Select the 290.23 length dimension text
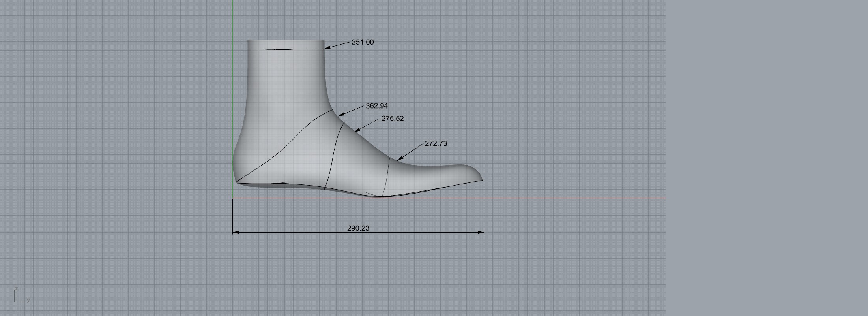 (x=358, y=228)
